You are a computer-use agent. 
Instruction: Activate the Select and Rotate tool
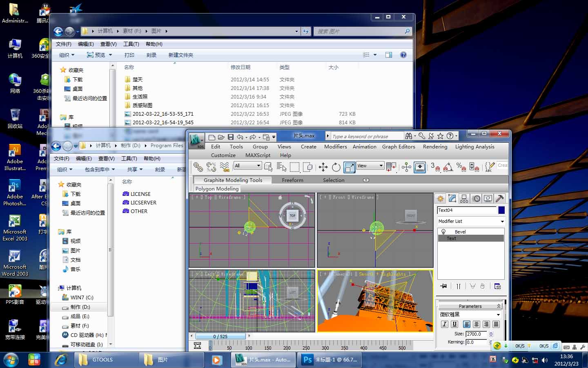336,167
